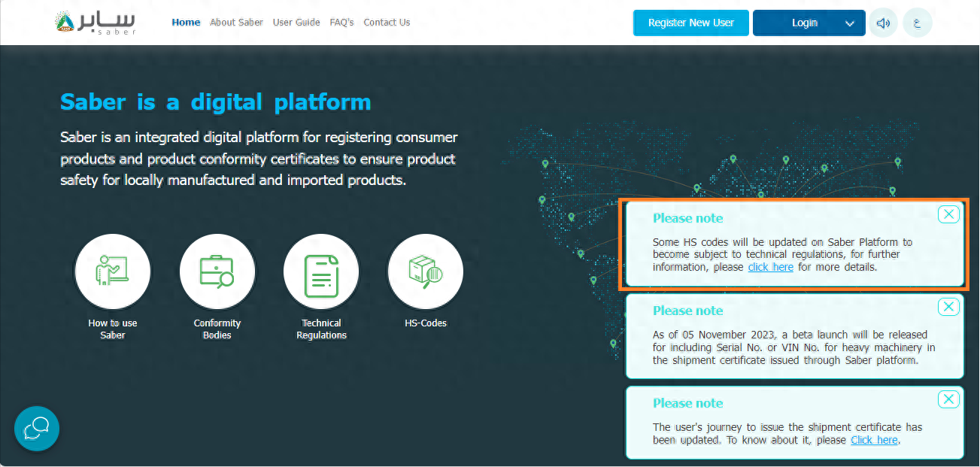Open the Contact Us page
Viewport: 980px width, 467px height.
(387, 23)
